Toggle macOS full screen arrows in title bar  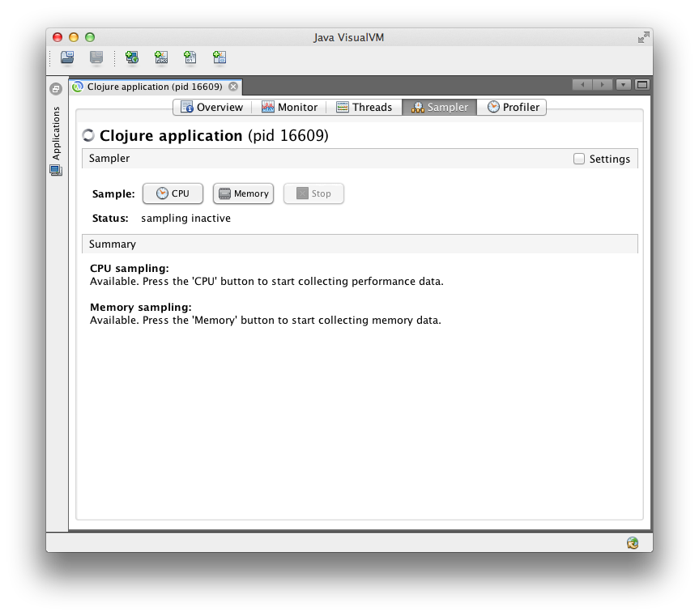[x=643, y=37]
